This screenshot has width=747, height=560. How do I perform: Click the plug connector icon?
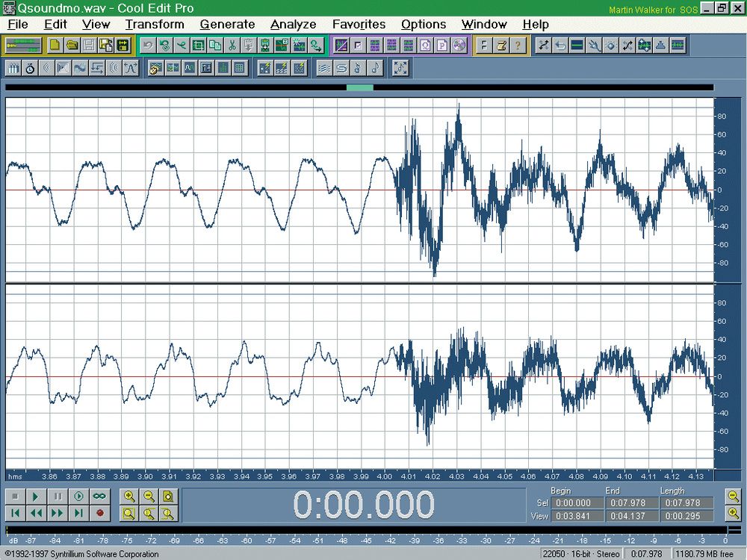tap(594, 46)
